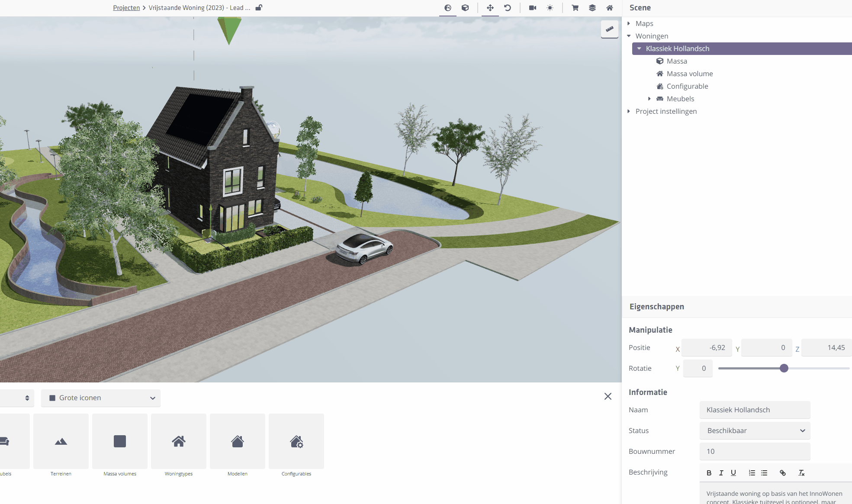This screenshot has width=852, height=504.
Task: Toggle bold in the Beschrijving editor
Action: pyautogui.click(x=709, y=472)
